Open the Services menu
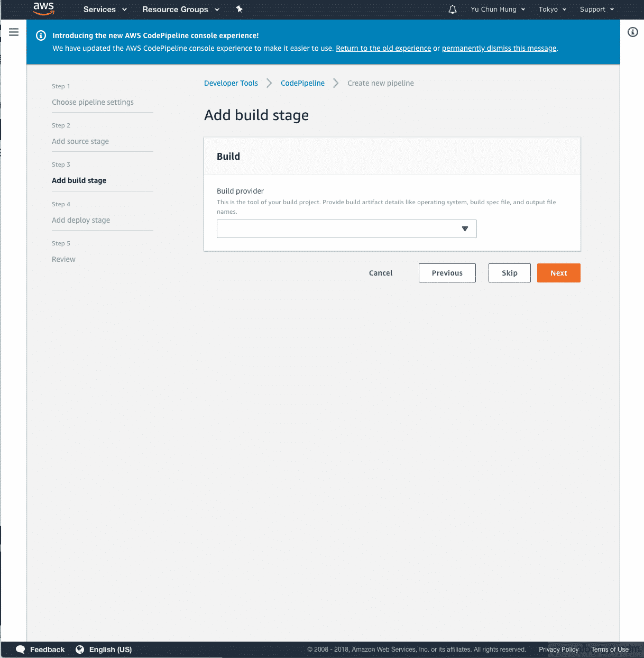 105,10
